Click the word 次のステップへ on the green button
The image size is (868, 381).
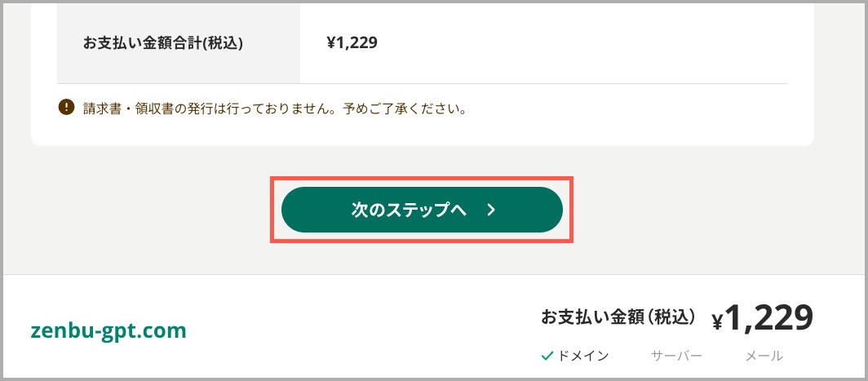click(x=410, y=210)
